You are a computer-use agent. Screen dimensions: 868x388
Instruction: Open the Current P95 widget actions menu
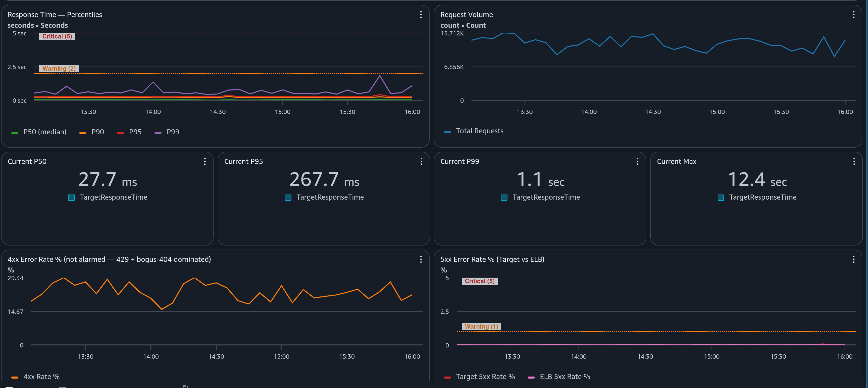pos(421,161)
